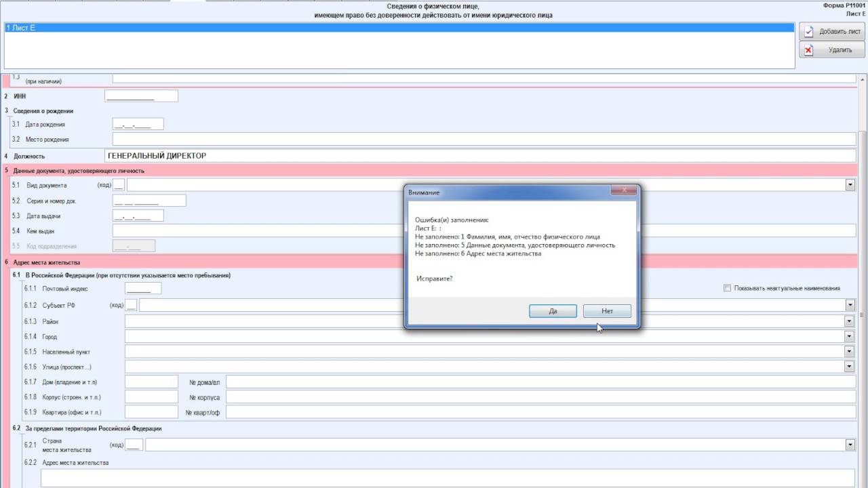Click the 'За пределами территории Российской Федерации' heading
The height and width of the screenshot is (488, 868).
94,428
